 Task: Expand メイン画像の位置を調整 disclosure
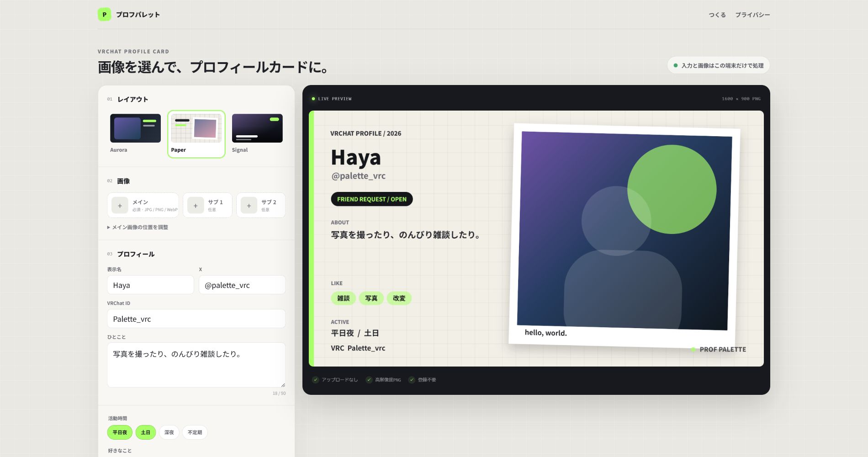pyautogui.click(x=138, y=227)
